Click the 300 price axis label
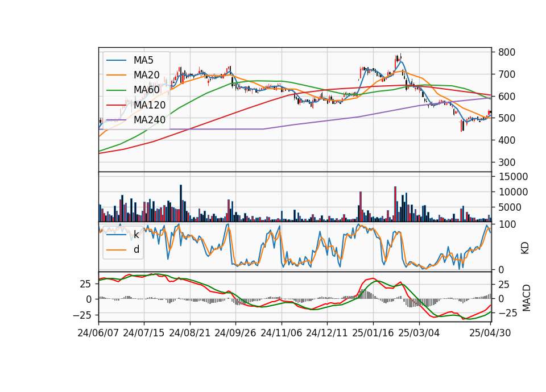 coord(507,162)
